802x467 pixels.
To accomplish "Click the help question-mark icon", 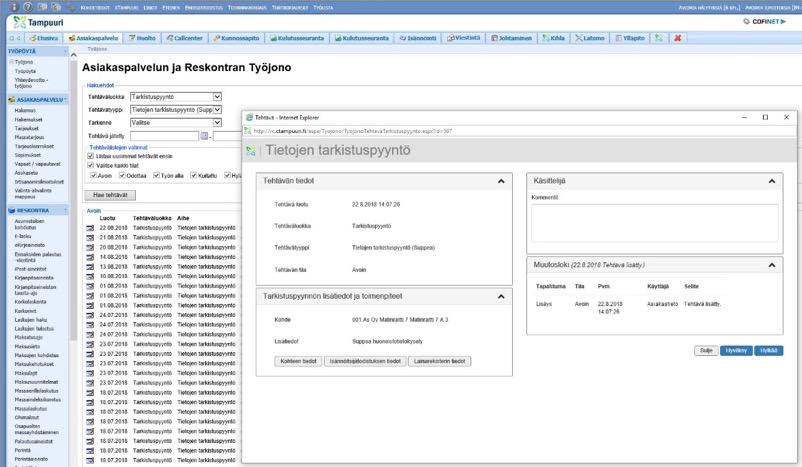I will (28, 7).
